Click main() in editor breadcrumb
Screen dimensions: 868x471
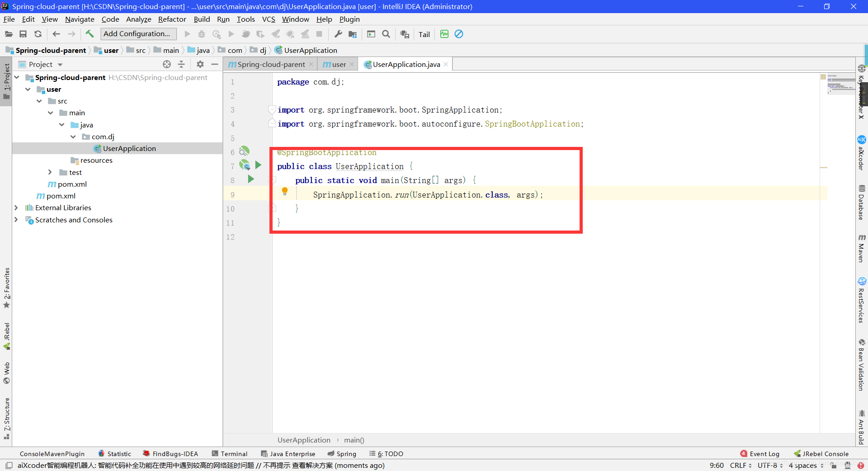point(354,440)
